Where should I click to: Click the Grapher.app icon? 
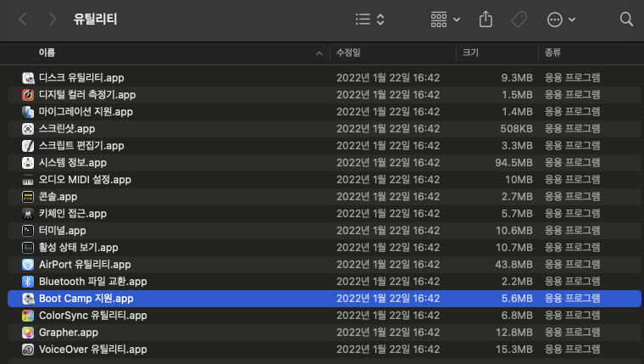[x=28, y=333]
